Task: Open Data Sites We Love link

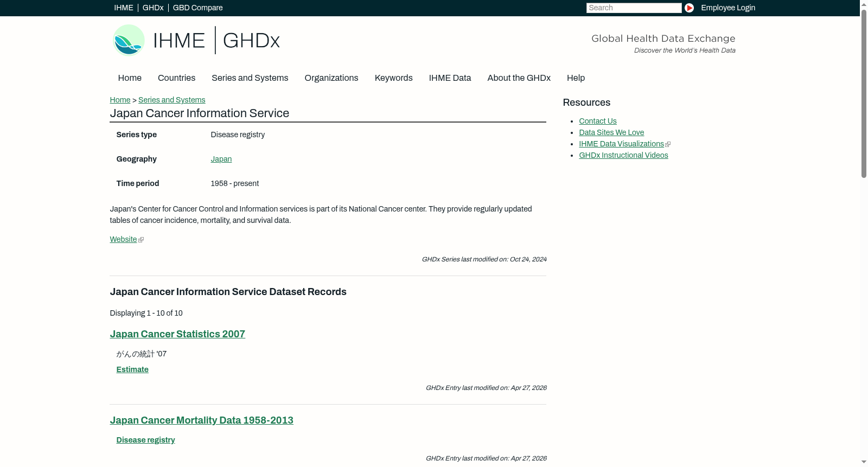Action: coord(611,133)
